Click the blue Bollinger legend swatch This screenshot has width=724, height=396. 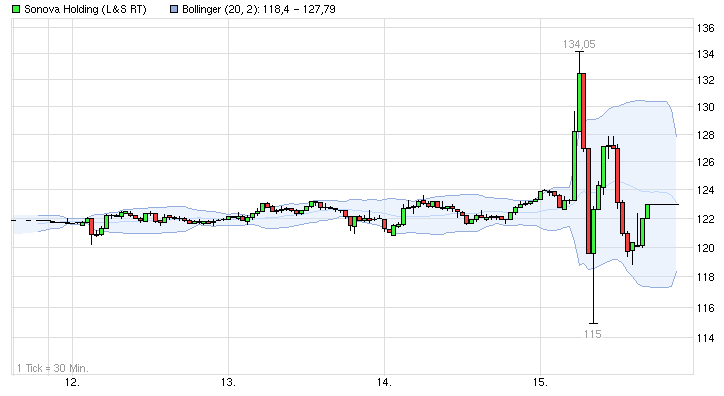174,9
